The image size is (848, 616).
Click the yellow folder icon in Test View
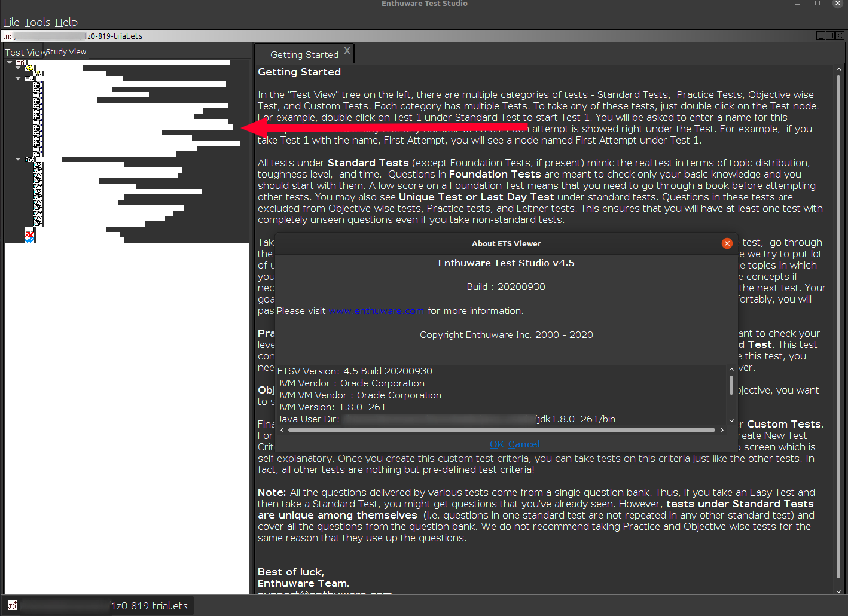point(29,69)
